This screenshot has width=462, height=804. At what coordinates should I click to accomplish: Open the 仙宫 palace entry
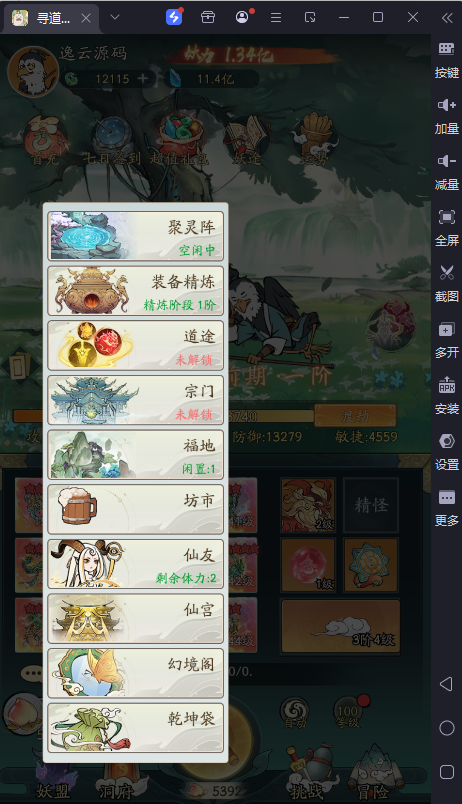coord(136,618)
